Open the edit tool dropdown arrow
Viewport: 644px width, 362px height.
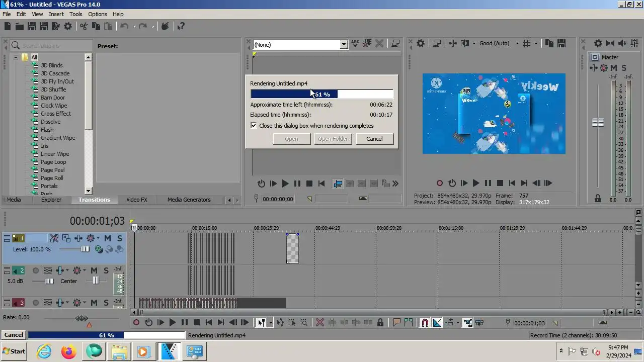(271, 323)
